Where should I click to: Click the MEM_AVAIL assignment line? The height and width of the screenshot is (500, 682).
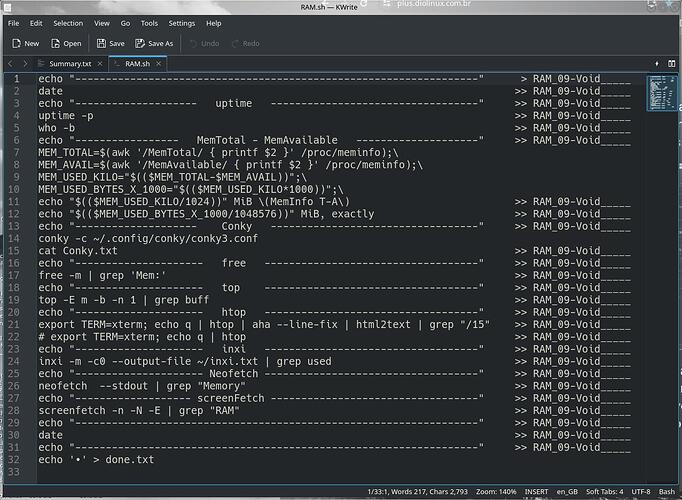tap(230, 165)
